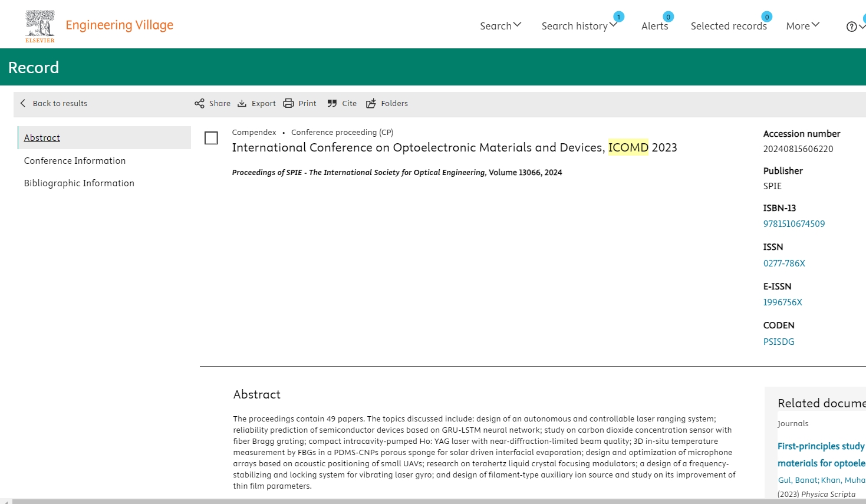Click the back chevron arrow icon
Image resolution: width=866 pixels, height=504 pixels.
point(23,103)
